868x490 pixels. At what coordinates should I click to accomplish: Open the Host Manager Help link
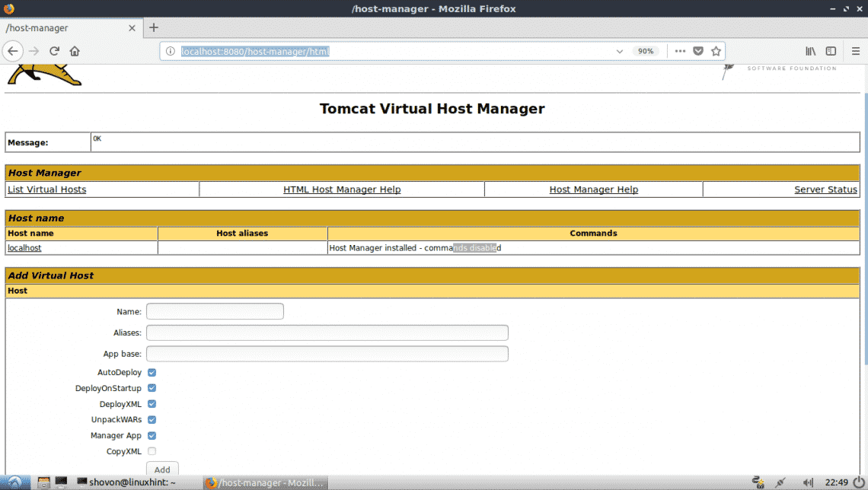[593, 189]
